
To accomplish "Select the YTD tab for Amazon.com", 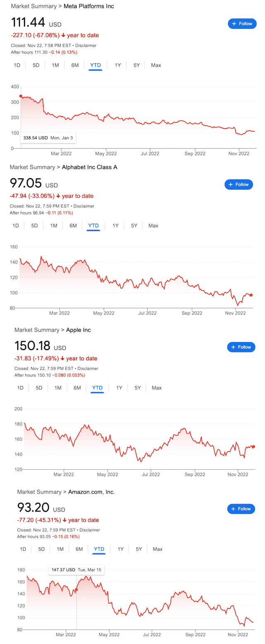I will [x=99, y=549].
